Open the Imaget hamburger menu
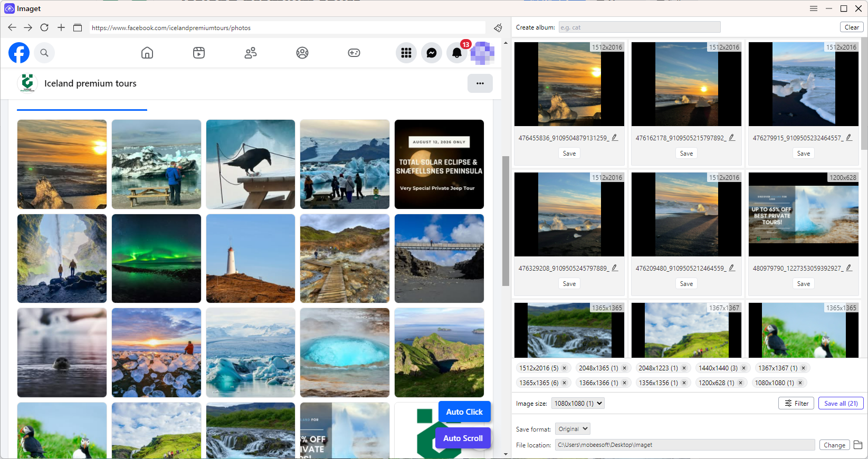Viewport: 868px width, 459px height. coord(814,8)
